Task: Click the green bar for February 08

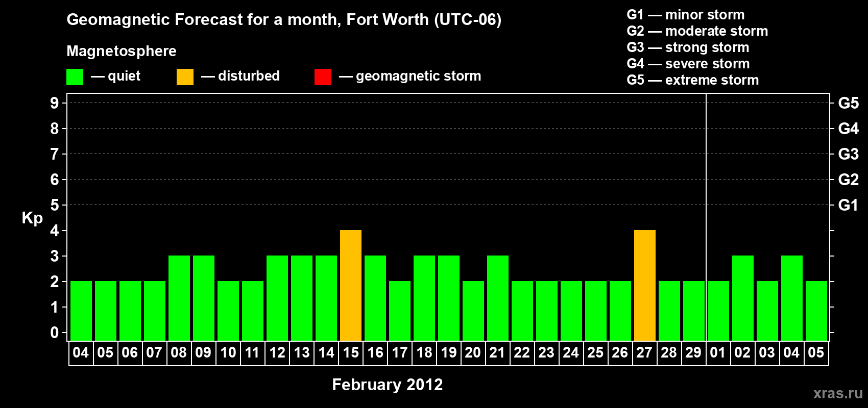Action: 179,298
